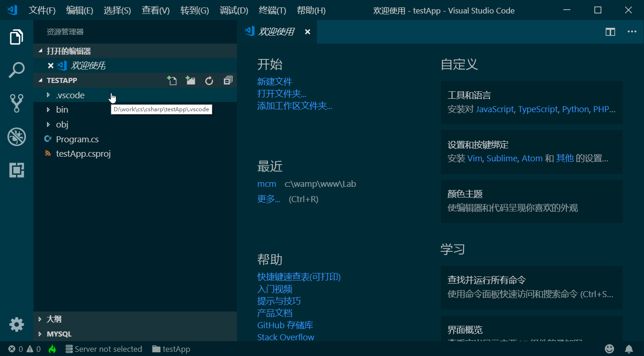Viewport: 644px width, 356px height.
Task: Open the Manage gear settings icon
Action: (17, 324)
